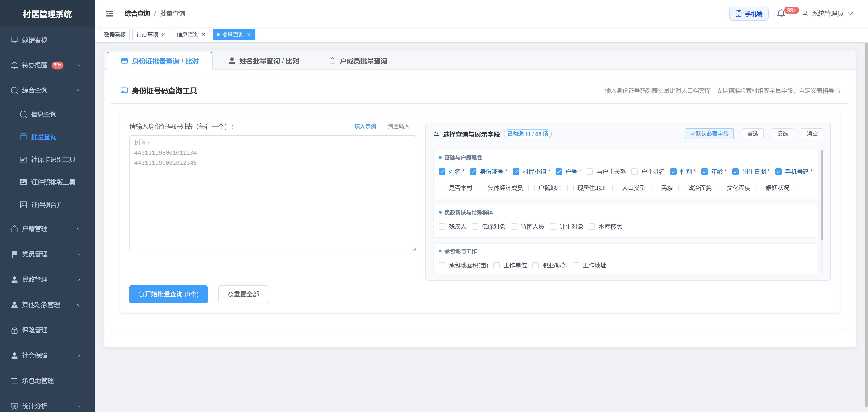Viewport: 868px width, 412px height.
Task: Click the 填入示例 link
Action: [x=365, y=126]
